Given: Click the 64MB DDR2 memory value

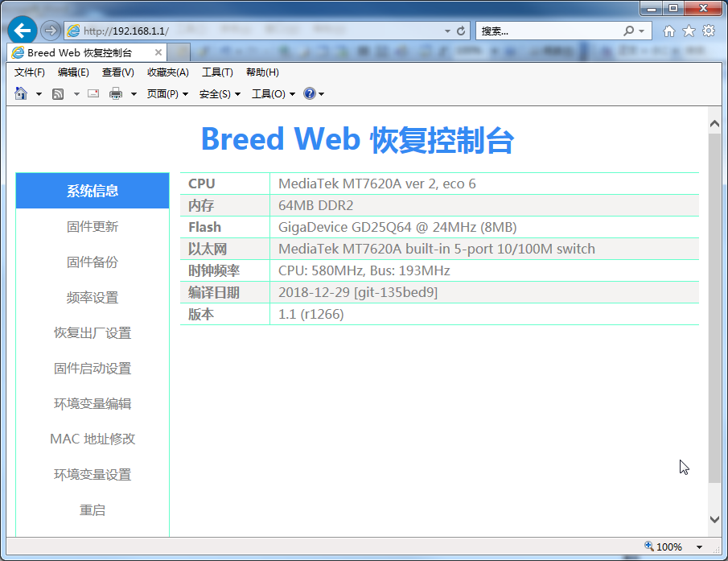Looking at the screenshot, I should (315, 205).
